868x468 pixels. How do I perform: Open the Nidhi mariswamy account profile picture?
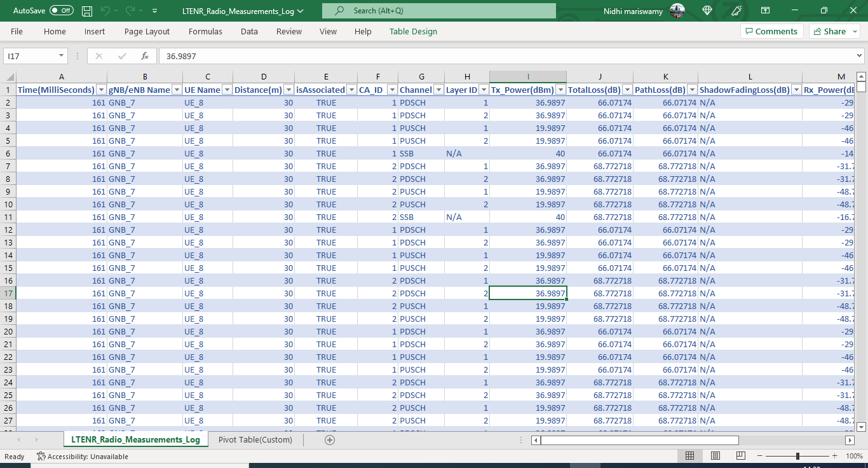point(677,11)
